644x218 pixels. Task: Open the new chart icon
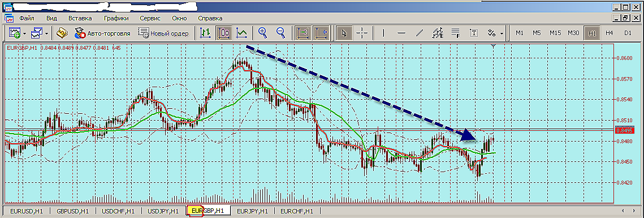(15, 33)
